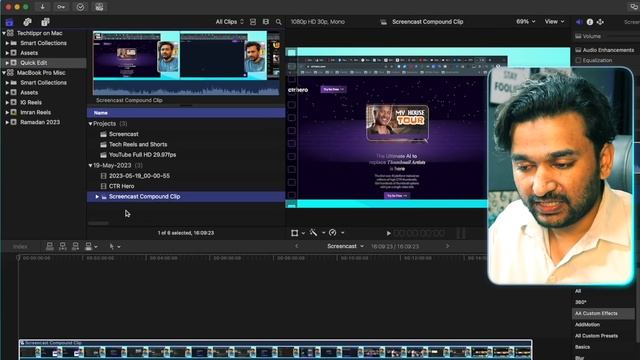Viewport: 640px width, 360px height.
Task: Open the viewer View dropdown
Action: pyautogui.click(x=554, y=22)
